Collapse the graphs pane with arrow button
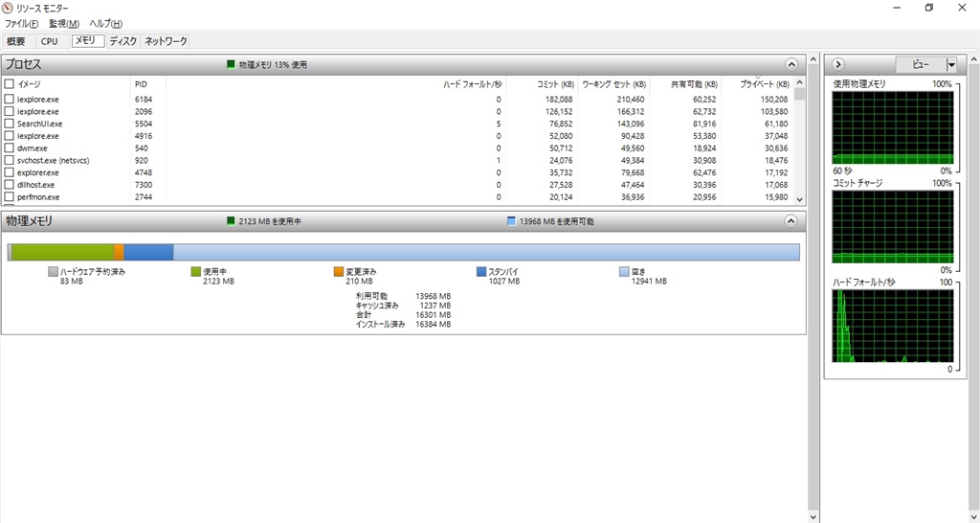 [x=838, y=64]
